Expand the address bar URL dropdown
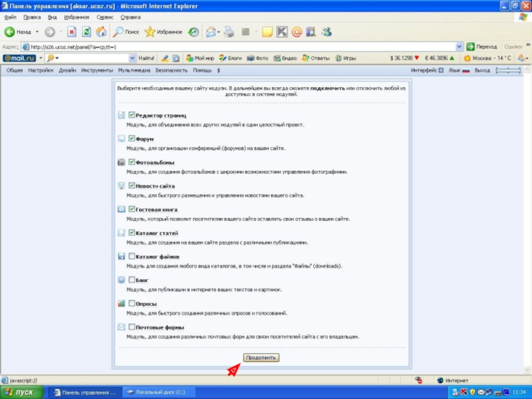Image resolution: width=532 pixels, height=399 pixels. pyautogui.click(x=459, y=47)
